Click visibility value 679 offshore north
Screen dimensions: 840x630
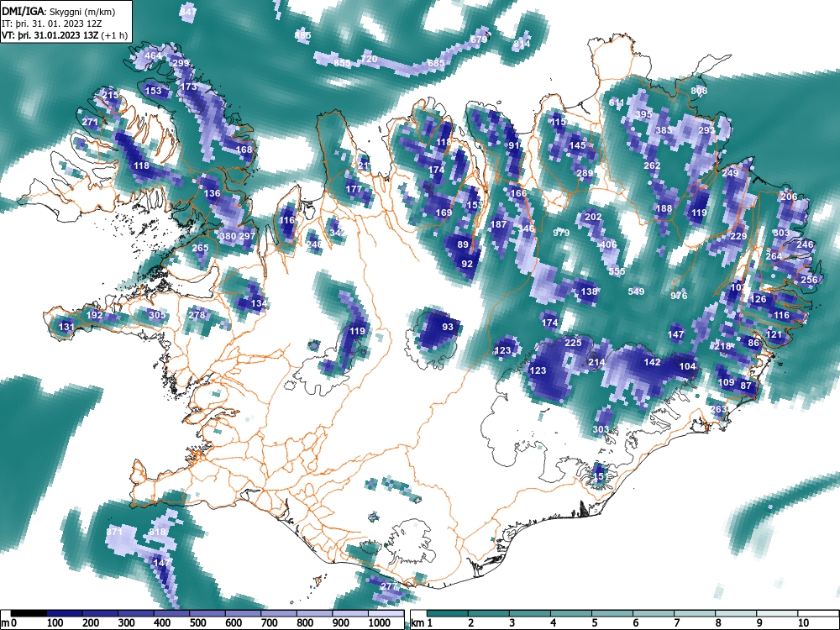479,39
